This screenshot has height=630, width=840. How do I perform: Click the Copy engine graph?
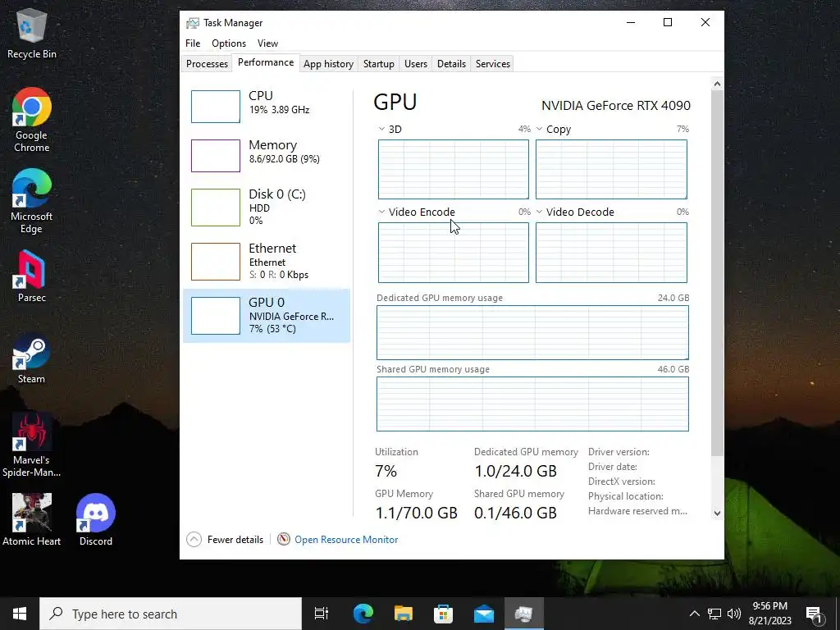[x=611, y=169]
